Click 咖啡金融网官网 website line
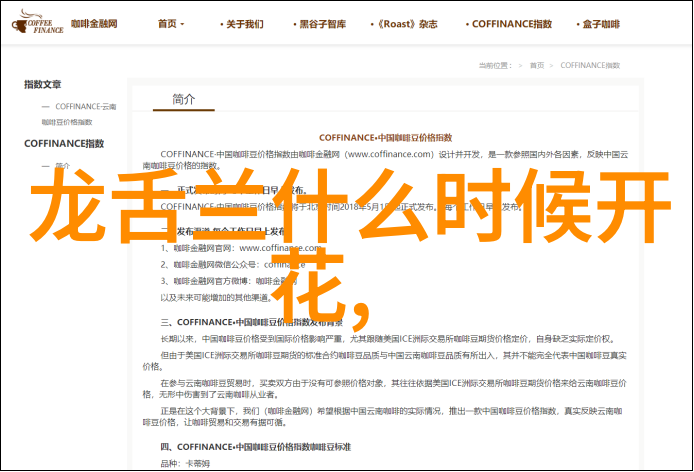 click(241, 248)
